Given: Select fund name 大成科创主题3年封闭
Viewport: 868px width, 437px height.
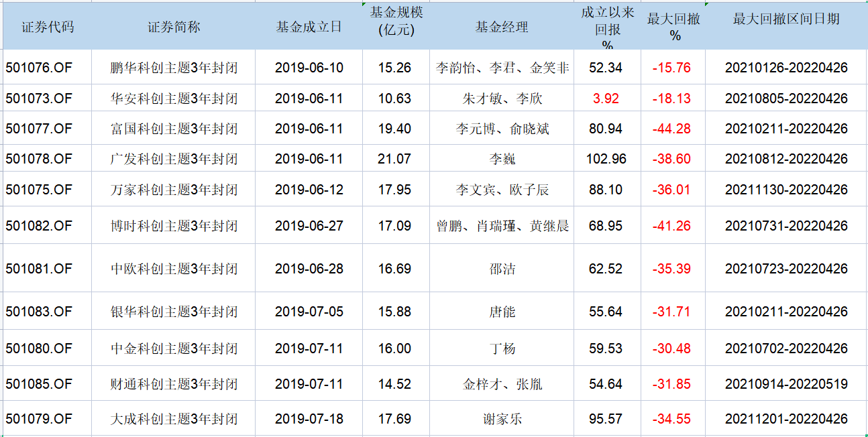Looking at the screenshot, I should pyautogui.click(x=174, y=419).
